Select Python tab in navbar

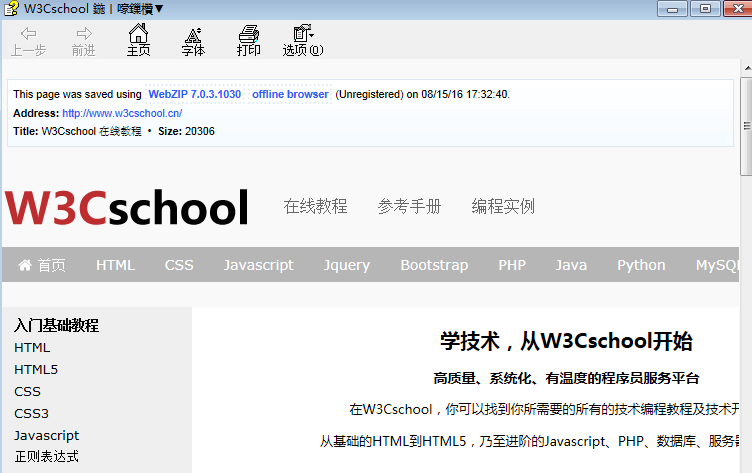(x=641, y=265)
